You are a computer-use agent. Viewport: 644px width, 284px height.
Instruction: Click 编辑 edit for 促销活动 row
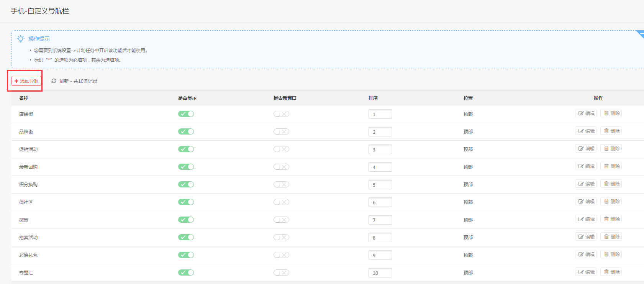586,149
